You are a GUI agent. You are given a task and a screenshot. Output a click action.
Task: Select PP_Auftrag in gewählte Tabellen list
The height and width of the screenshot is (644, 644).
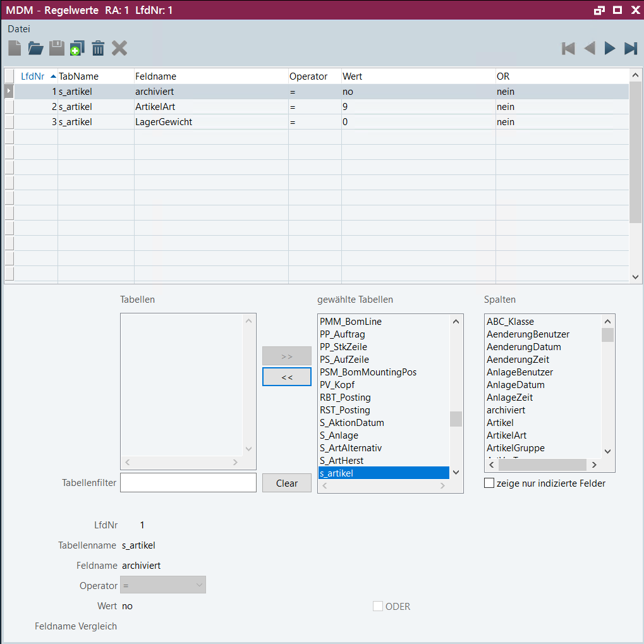pos(342,334)
